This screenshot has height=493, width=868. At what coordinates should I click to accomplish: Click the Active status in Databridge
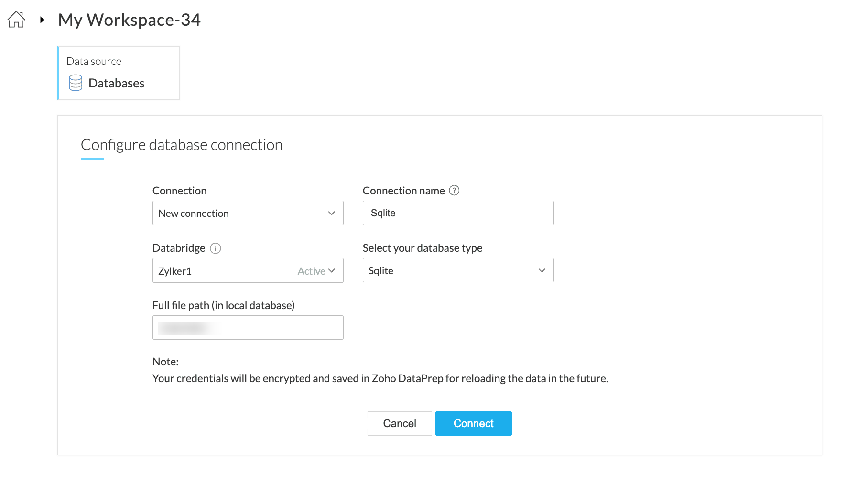point(311,271)
